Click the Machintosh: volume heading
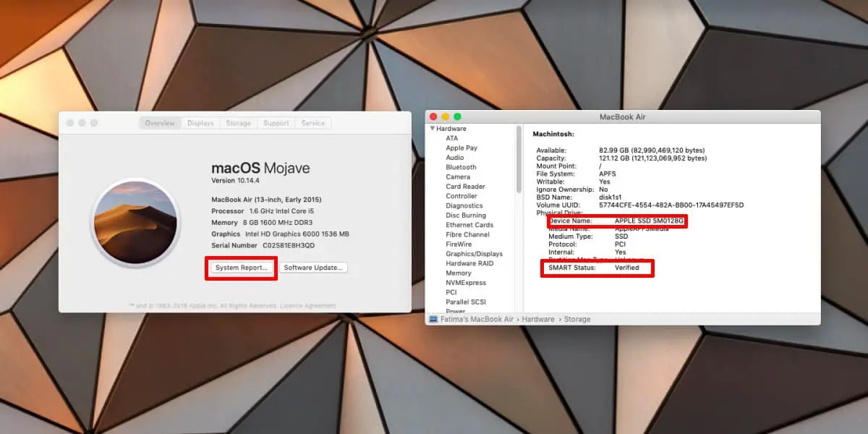The width and height of the screenshot is (868, 434). point(553,134)
